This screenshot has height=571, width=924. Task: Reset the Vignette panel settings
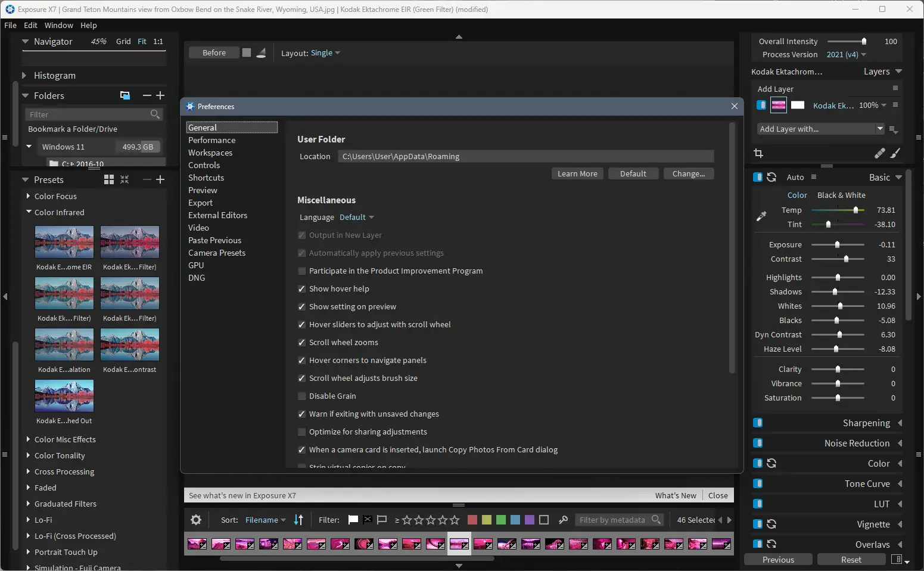coord(771,524)
